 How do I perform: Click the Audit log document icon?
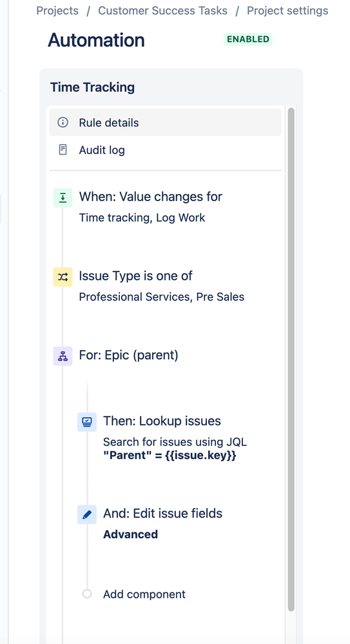63,150
